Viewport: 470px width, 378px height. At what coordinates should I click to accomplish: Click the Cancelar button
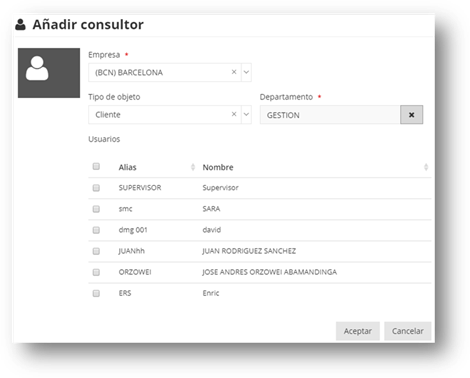click(x=408, y=331)
